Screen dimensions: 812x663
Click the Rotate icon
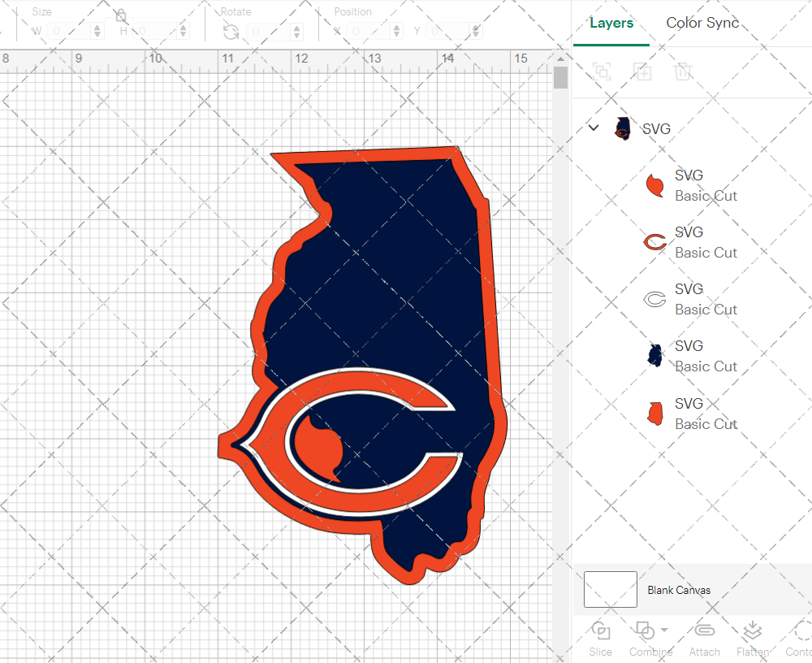(x=231, y=32)
